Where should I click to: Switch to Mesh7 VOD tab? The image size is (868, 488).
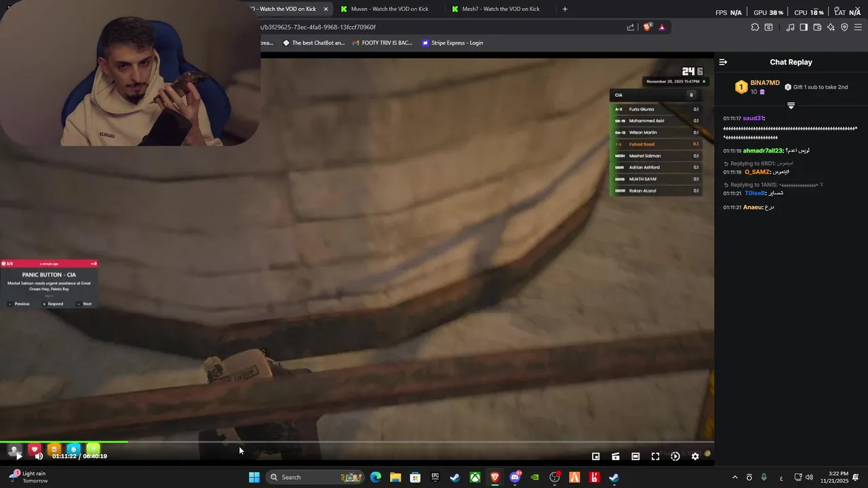pos(496,9)
